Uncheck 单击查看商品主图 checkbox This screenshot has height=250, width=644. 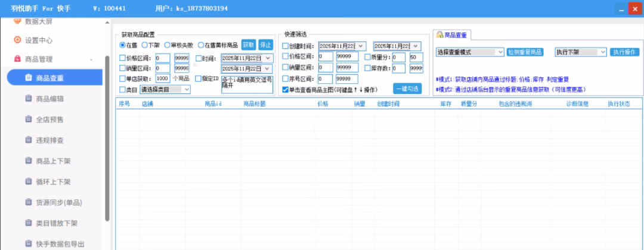(x=285, y=89)
